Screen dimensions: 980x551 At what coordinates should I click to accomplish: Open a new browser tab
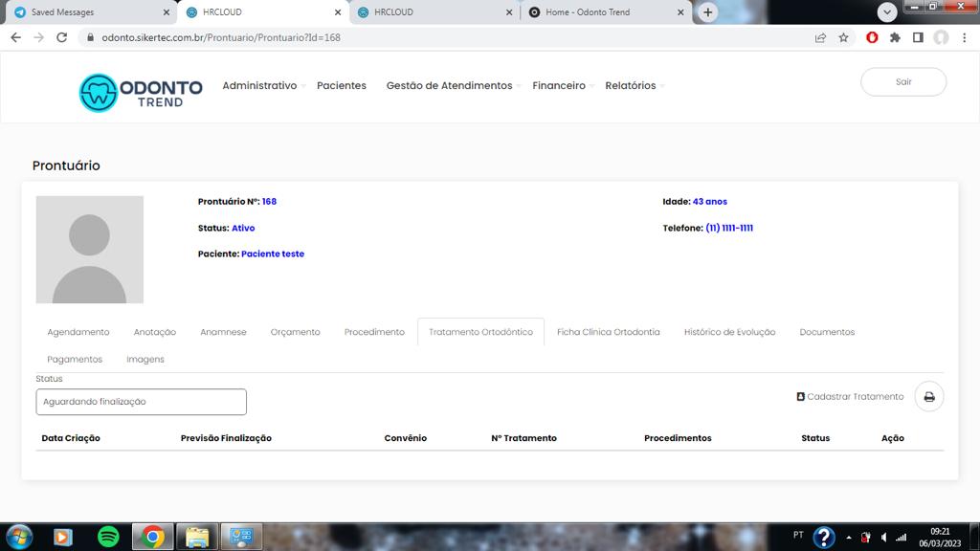click(707, 12)
